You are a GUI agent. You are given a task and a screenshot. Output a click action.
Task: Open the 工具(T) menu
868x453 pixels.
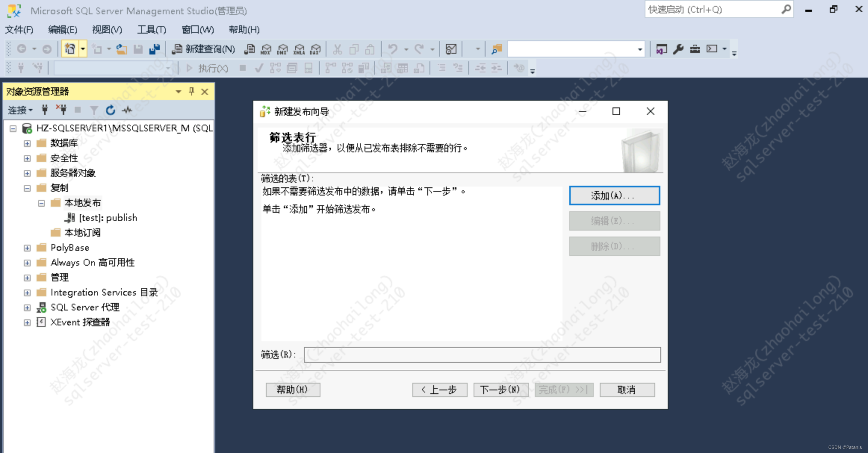(x=151, y=29)
